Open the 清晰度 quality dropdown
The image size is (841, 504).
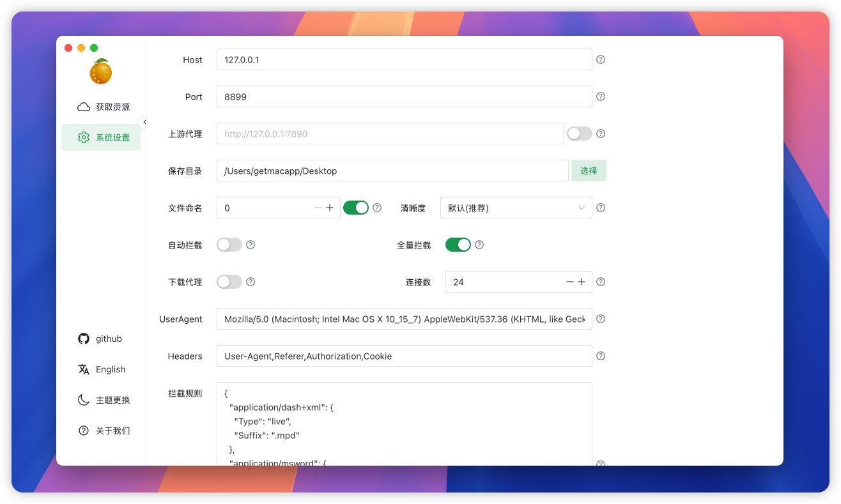point(516,208)
